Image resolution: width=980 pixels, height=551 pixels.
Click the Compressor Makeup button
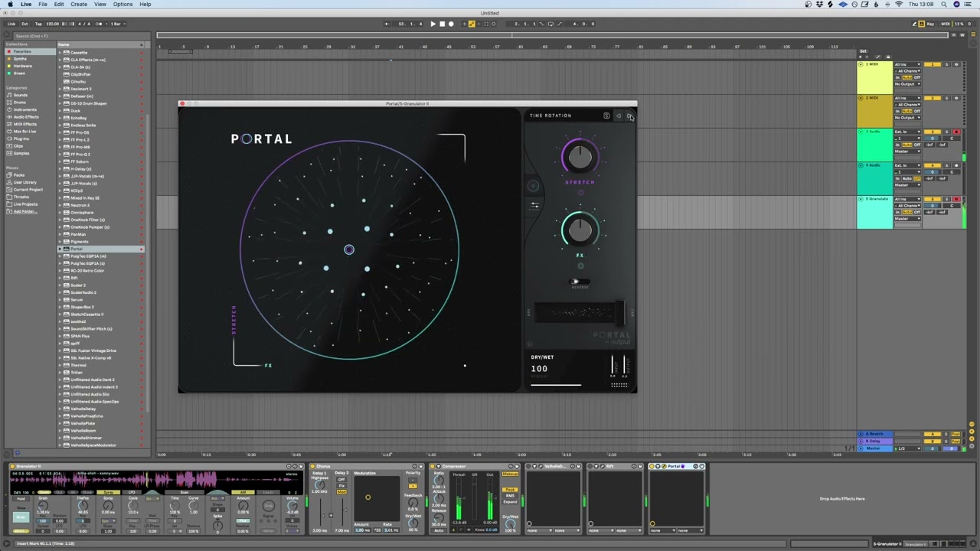pos(510,474)
